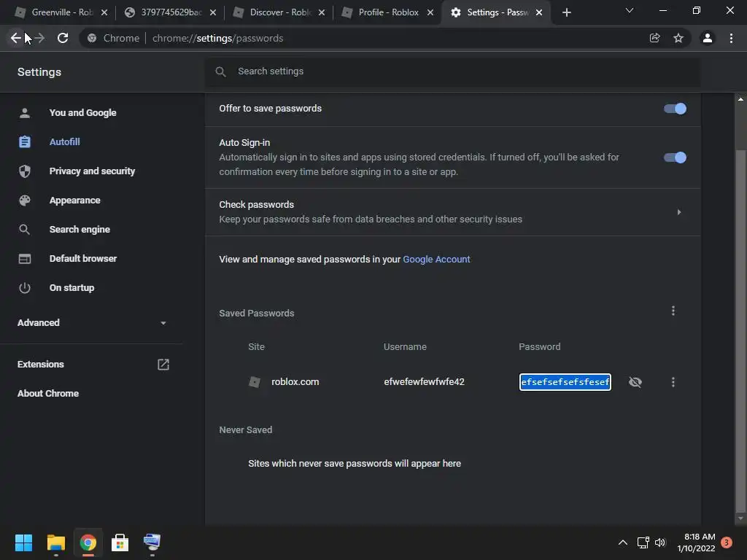Click the browser forward arrow
Screen dimensions: 747x560
39,38
